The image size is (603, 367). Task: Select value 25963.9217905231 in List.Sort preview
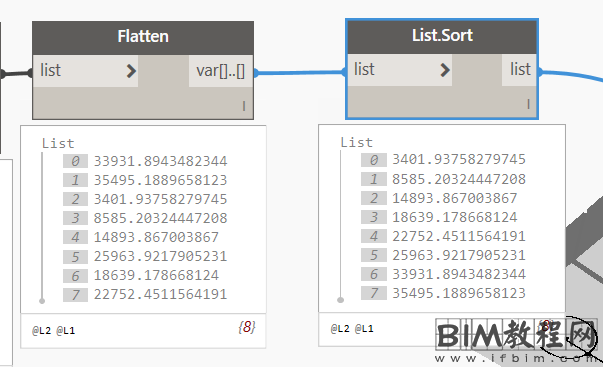click(459, 255)
